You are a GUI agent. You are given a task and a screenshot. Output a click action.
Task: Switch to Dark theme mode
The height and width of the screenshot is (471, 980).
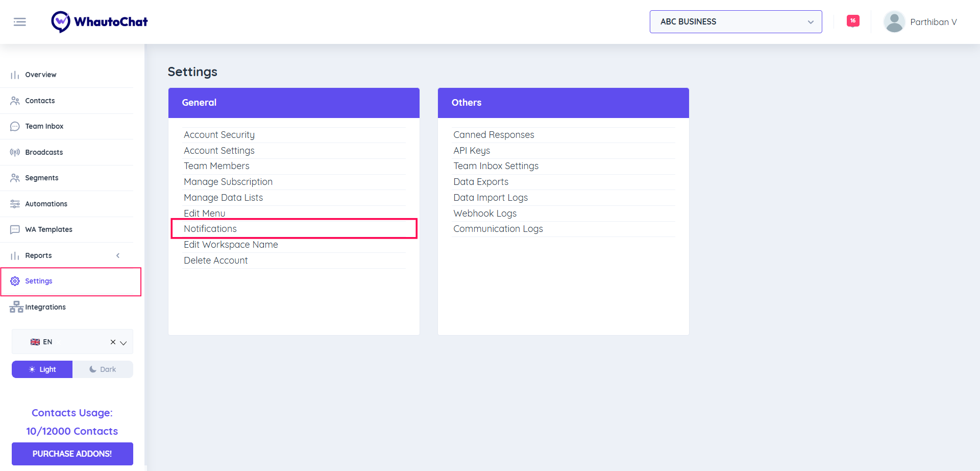pos(103,369)
